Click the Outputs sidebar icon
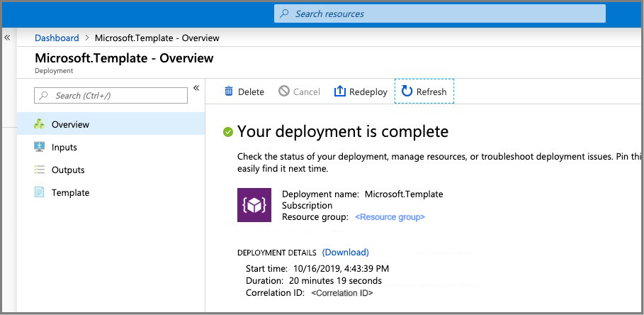644x315 pixels. click(40, 170)
